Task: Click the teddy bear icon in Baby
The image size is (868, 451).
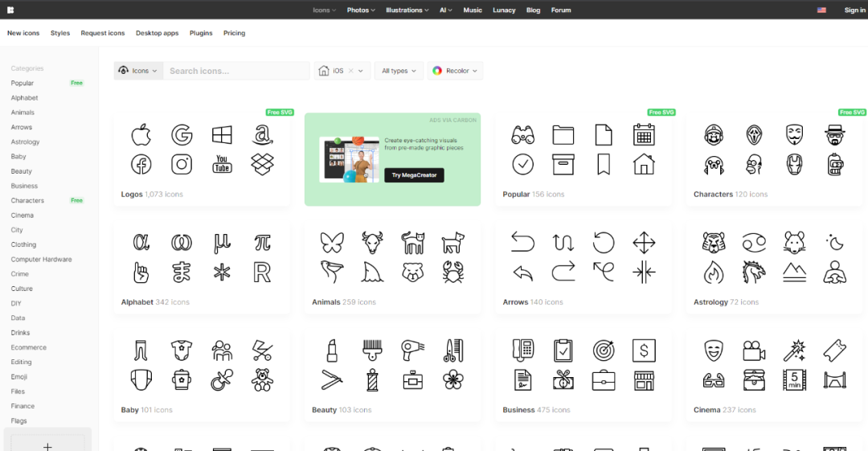Action: tap(262, 380)
